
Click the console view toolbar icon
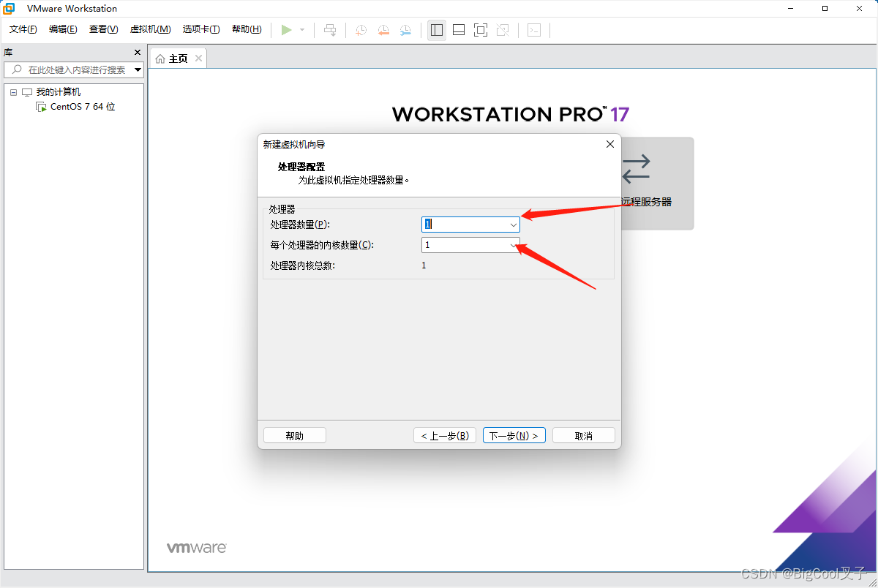tap(534, 30)
